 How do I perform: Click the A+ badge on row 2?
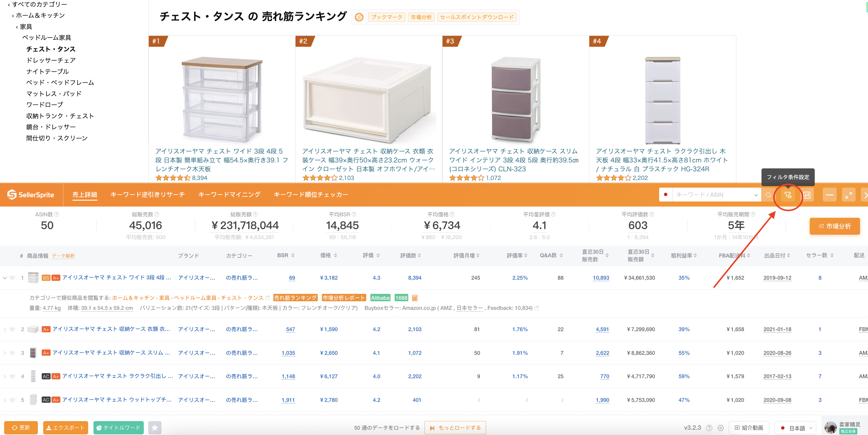46,329
